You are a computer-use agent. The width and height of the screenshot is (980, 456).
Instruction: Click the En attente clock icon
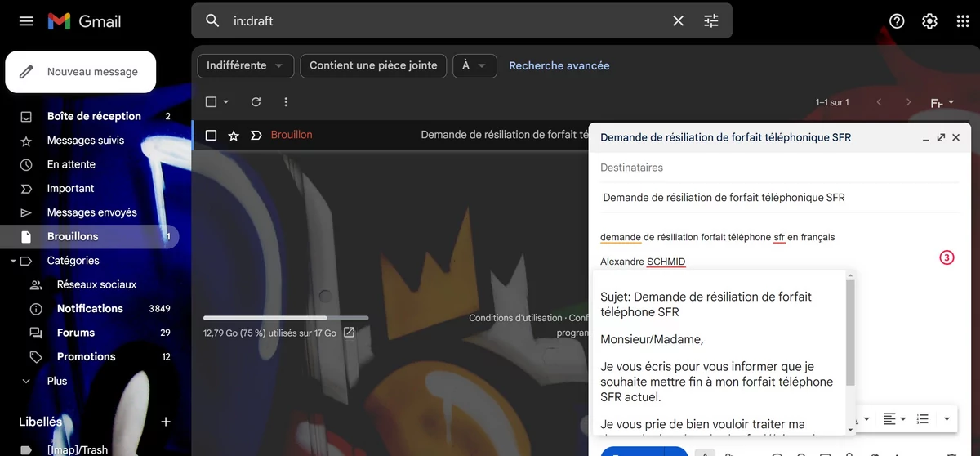[26, 164]
